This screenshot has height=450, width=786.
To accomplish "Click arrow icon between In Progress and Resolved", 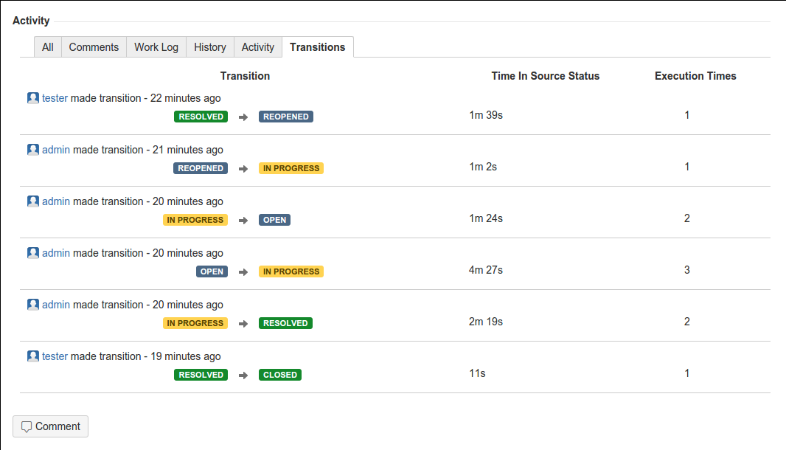I will coord(244,324).
